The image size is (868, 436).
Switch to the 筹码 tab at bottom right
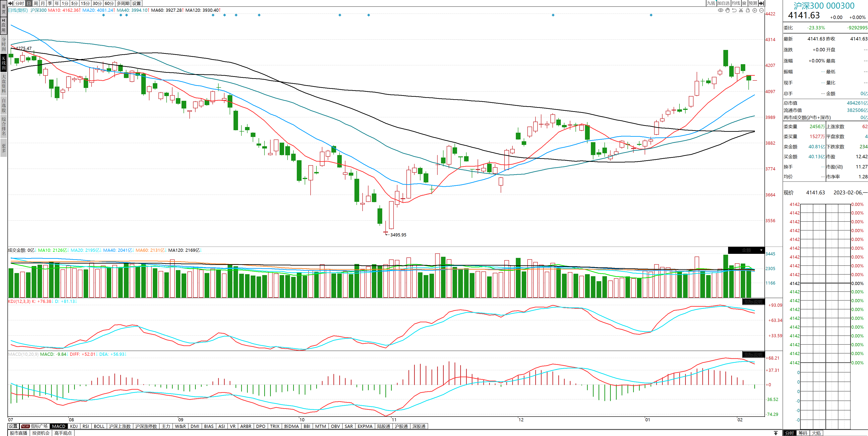coord(803,433)
